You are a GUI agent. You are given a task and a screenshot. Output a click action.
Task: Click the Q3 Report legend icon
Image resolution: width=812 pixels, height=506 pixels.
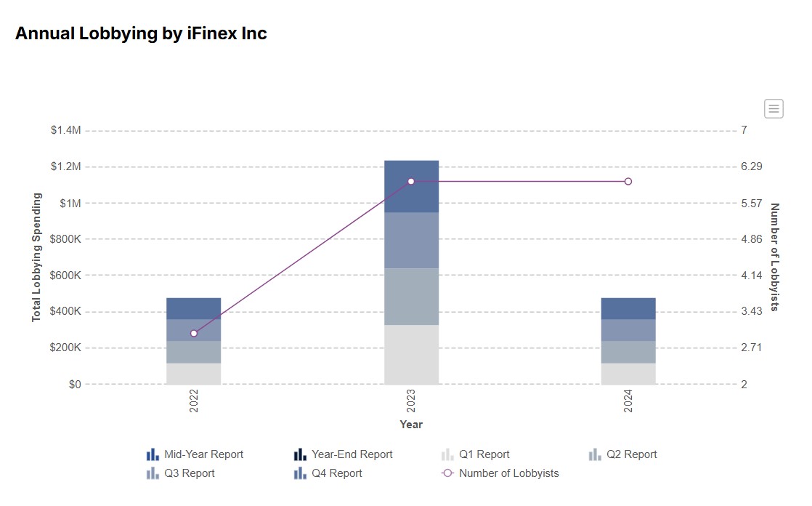153,473
